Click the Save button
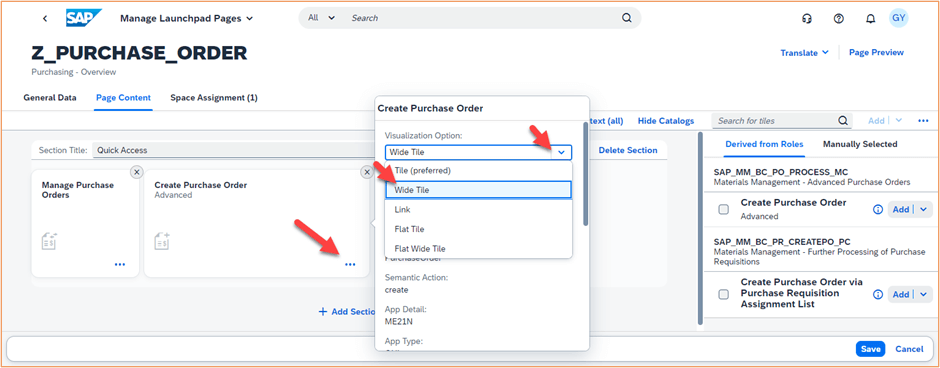The image size is (940, 368). tap(870, 349)
